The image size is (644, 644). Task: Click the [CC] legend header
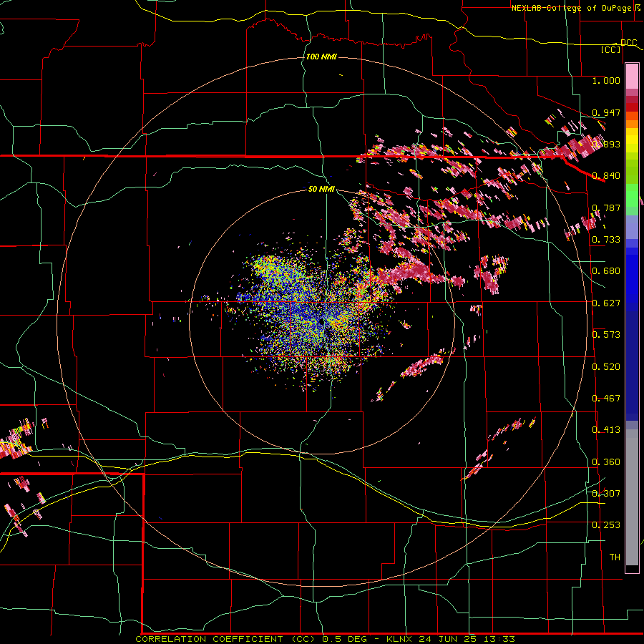tap(611, 49)
